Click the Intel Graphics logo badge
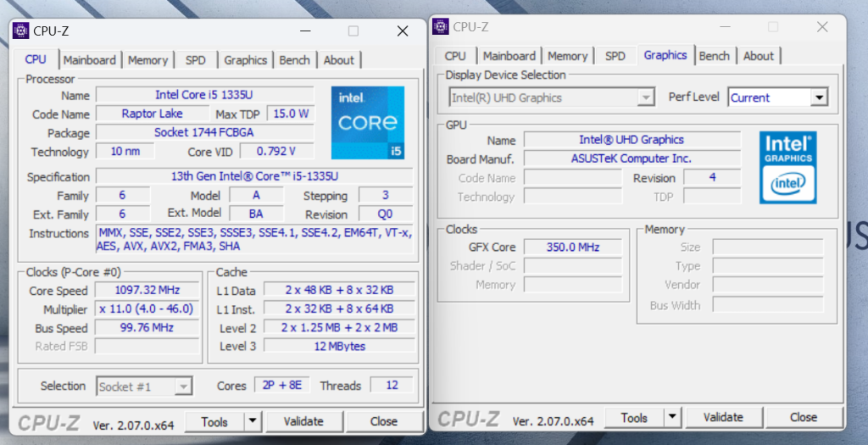Screen dimensions: 868x445 (x=787, y=166)
